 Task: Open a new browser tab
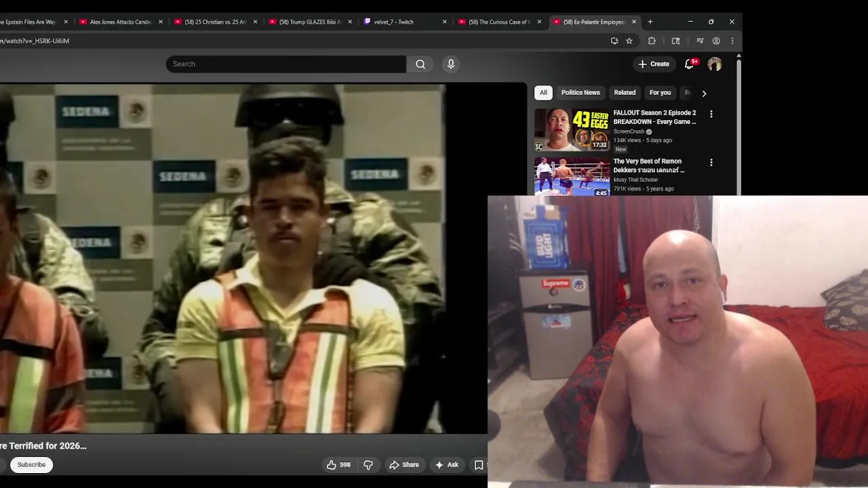tap(650, 22)
